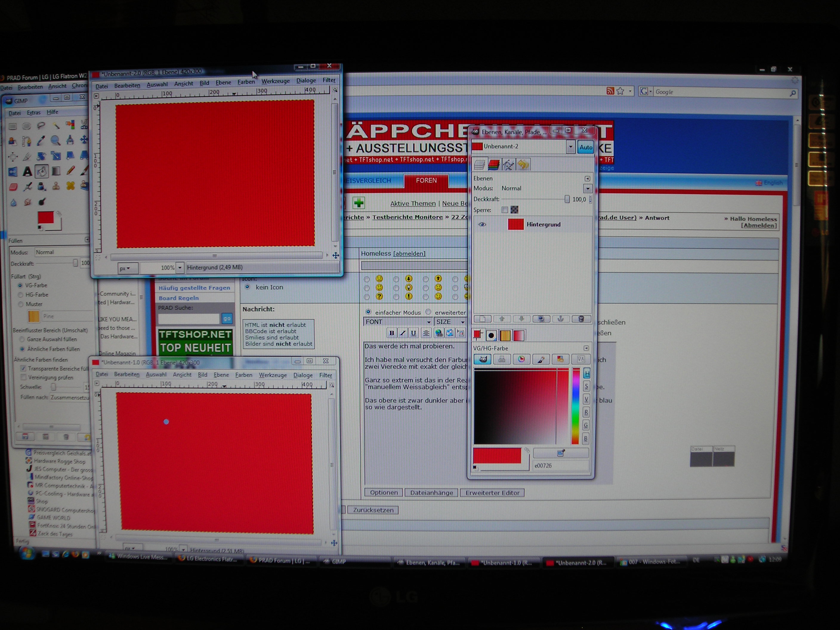Open the Farben menu in Unbenannt-2.0 window
Image resolution: width=840 pixels, height=630 pixels.
coord(246,82)
